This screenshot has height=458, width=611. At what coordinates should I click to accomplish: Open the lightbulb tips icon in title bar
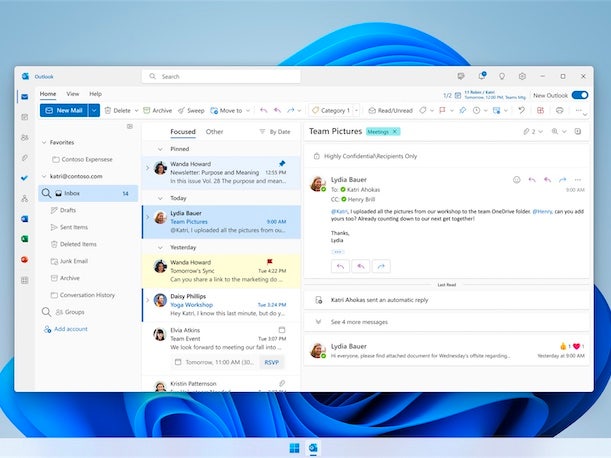coord(501,76)
